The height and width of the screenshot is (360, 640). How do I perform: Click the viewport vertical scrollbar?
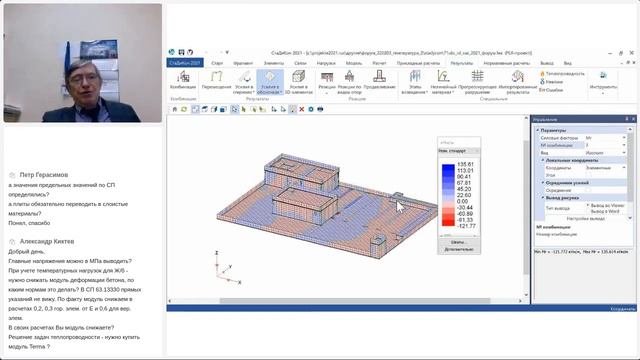[x=526, y=207]
